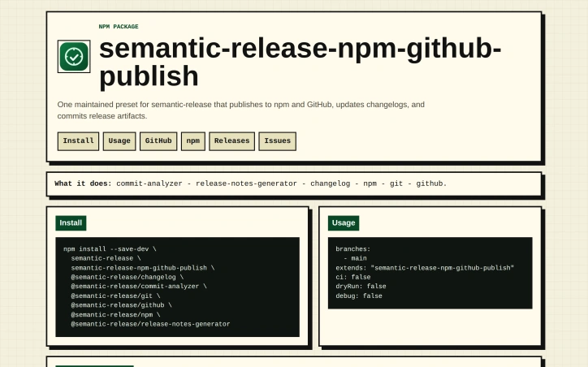This screenshot has height=367, width=588.
Task: Click the '@semantic-release/commit-analyzer' code line
Action: coord(139,287)
